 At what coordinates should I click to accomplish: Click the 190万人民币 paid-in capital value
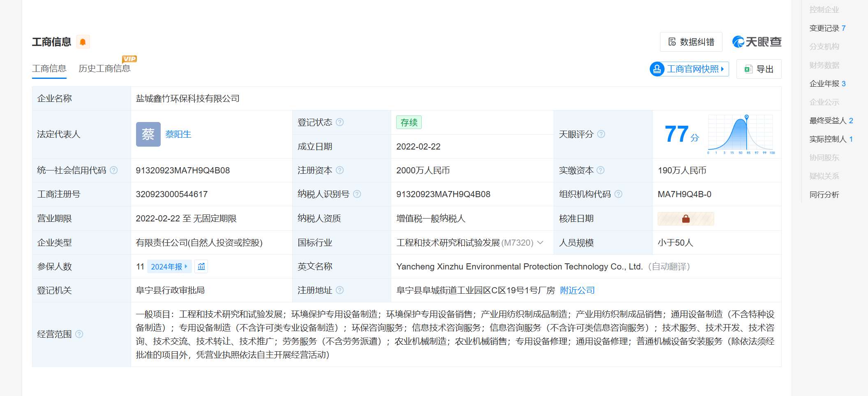(682, 170)
